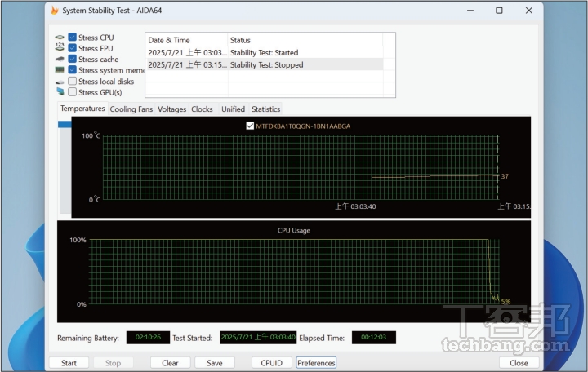Click the 123 icon beside Stress FPU
Viewport: 588px width, 372px height.
click(x=60, y=48)
